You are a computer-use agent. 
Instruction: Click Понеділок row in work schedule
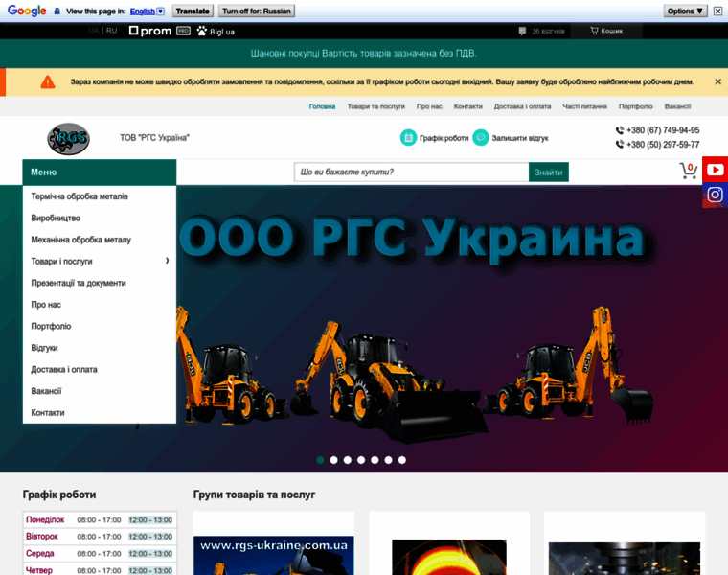pyautogui.click(x=100, y=519)
